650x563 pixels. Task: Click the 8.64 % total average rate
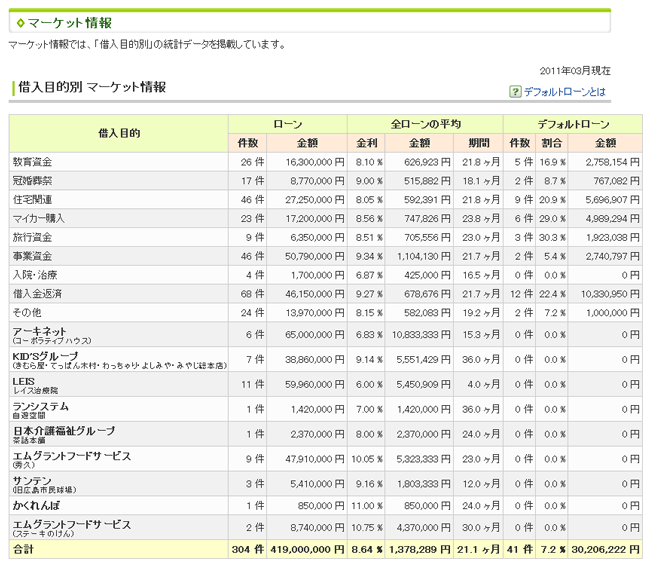(x=367, y=550)
